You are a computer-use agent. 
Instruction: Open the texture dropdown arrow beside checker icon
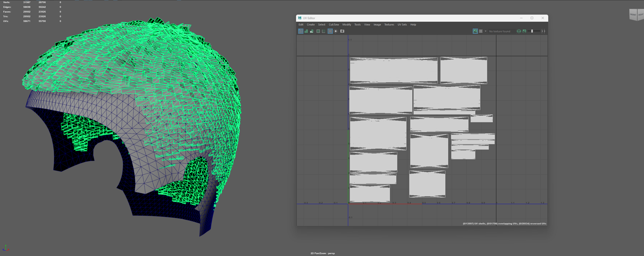[486, 31]
